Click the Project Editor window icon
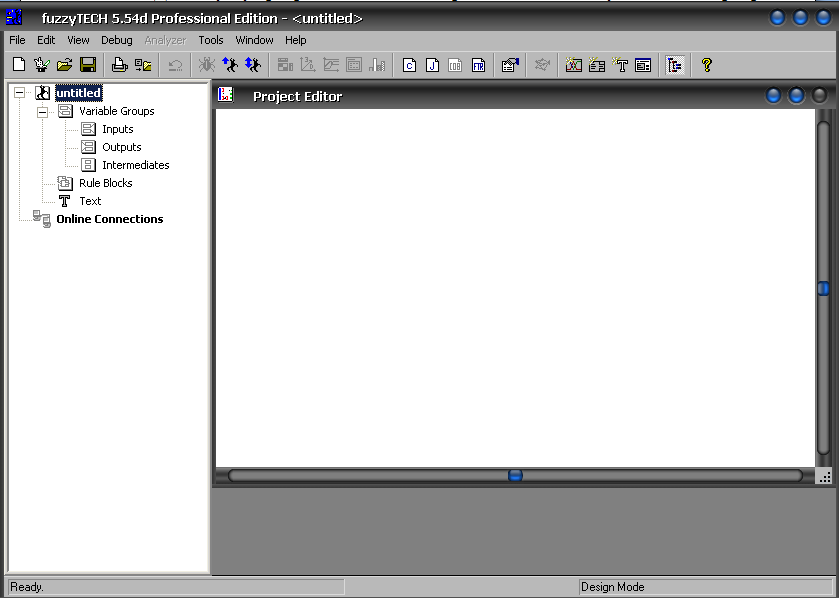This screenshot has height=598, width=839. (x=226, y=95)
